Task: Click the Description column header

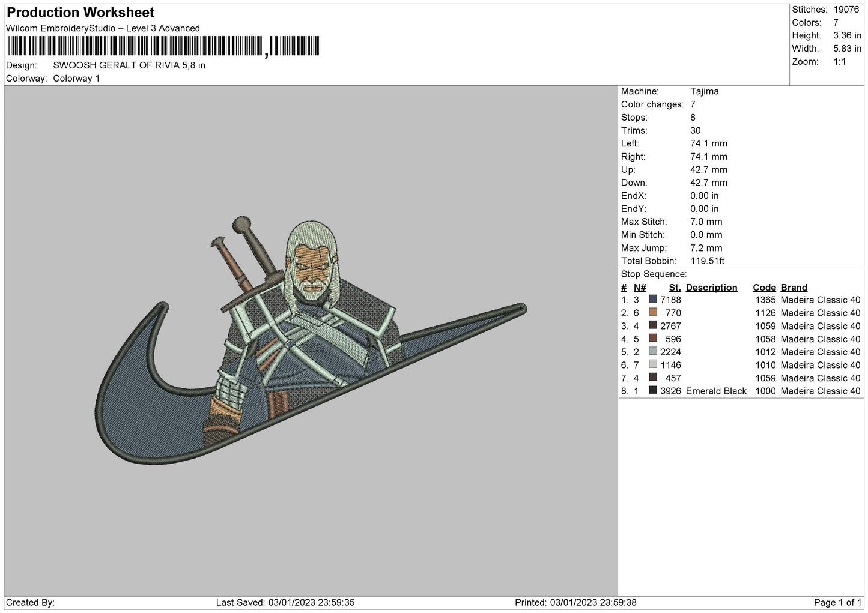Action: [x=711, y=288]
